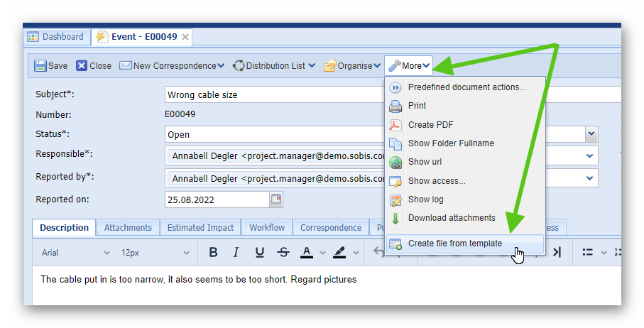Click the Close button in toolbar
Image resolution: width=644 pixels, height=328 pixels.
94,65
